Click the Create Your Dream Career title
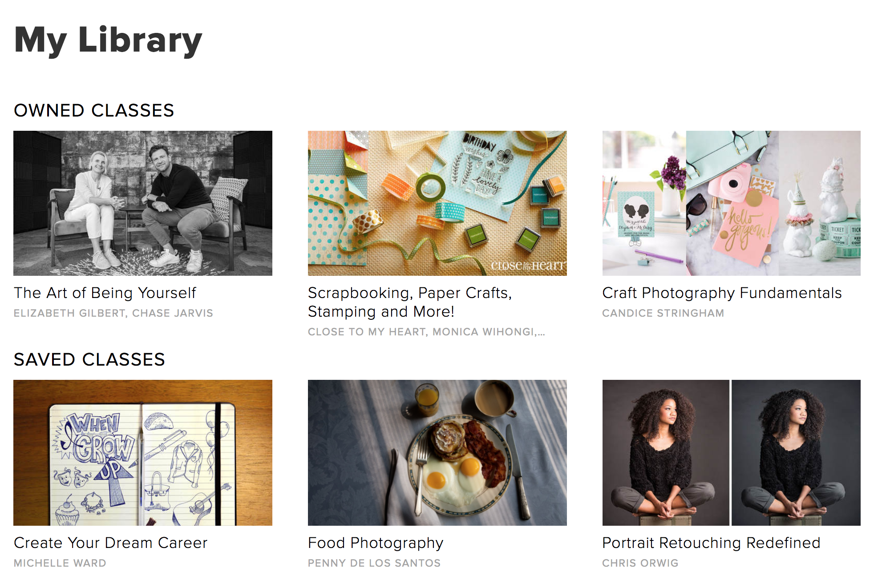 [x=110, y=543]
